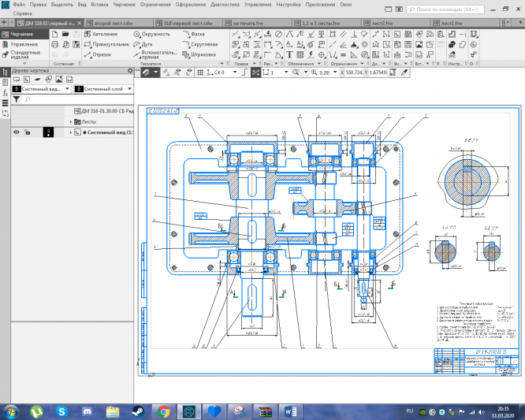525x420 pixels.
Task: Click the Управление panel button
Action: click(x=23, y=44)
